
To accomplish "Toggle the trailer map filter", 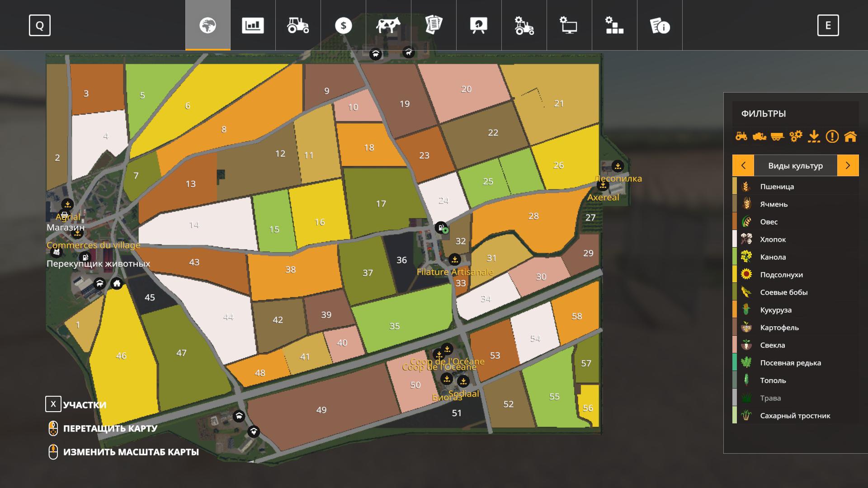I will pyautogui.click(x=778, y=136).
